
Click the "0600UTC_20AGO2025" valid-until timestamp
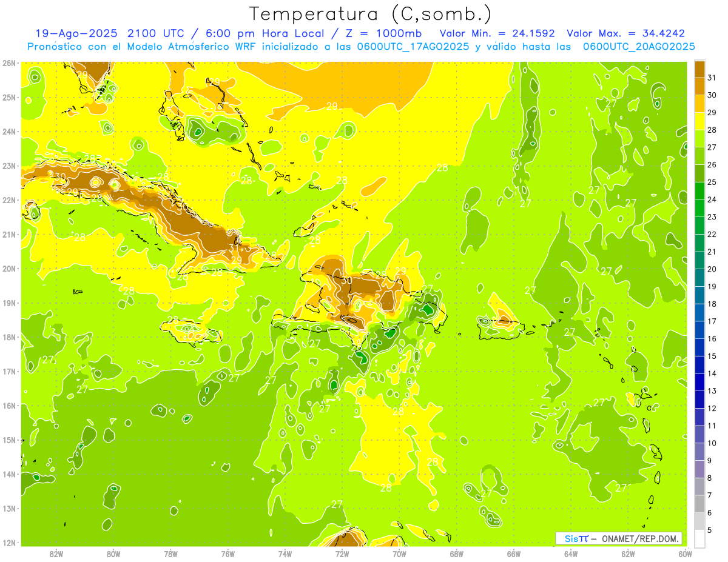pos(639,47)
